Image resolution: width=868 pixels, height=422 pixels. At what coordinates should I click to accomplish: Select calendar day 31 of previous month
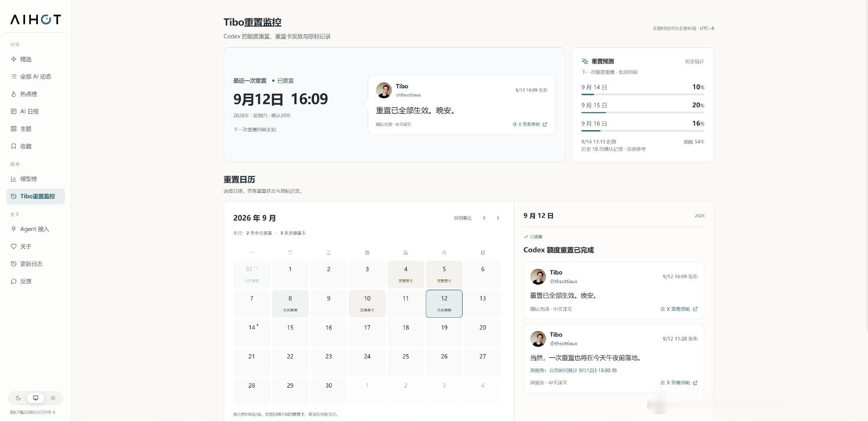tap(252, 274)
